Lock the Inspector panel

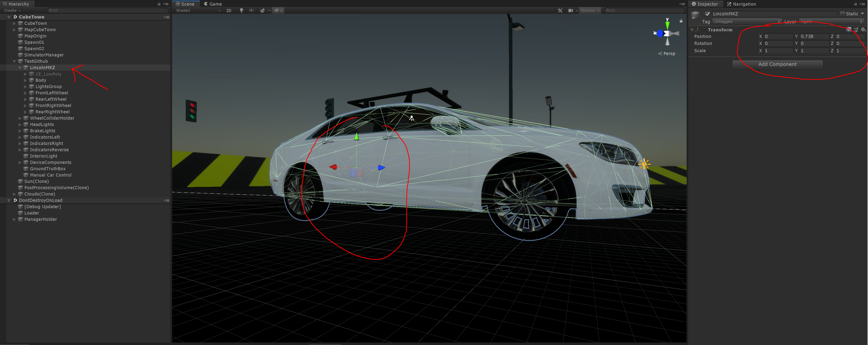(x=855, y=4)
